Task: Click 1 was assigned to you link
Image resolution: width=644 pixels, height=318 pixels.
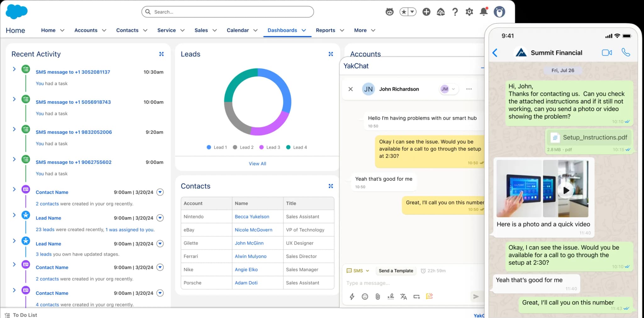Action: [130, 230]
